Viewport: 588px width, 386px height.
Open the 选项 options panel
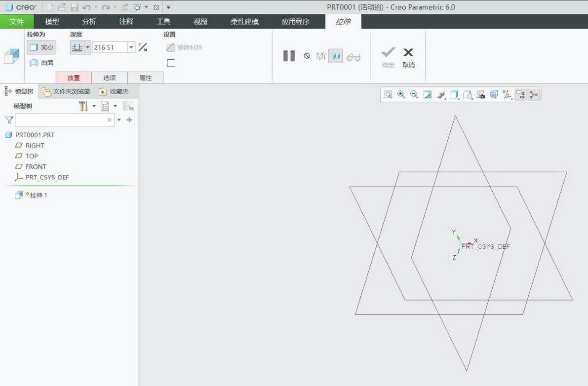(110, 77)
